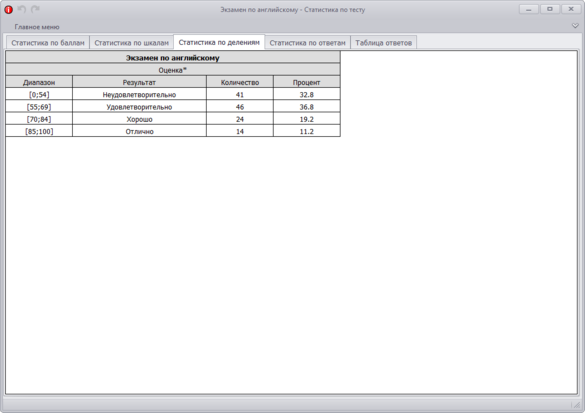Switch to Статистика по баллам tab
Image resolution: width=585 pixels, height=413 pixels.
[48, 43]
